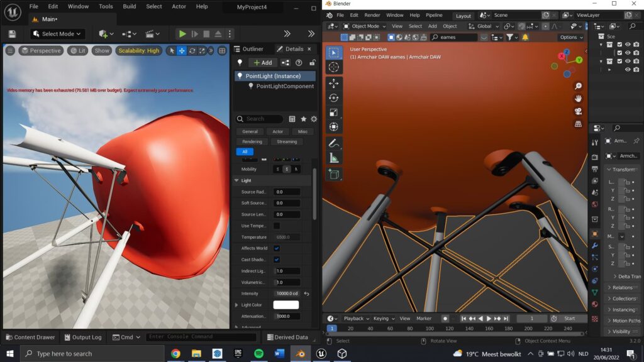
Task: Click the Add Cube tool icon
Action: pyautogui.click(x=333, y=175)
